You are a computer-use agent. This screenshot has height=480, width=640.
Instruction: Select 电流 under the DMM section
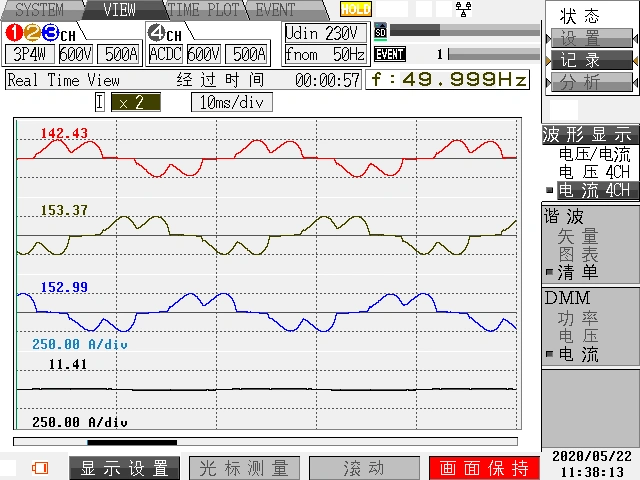[x=578, y=354]
